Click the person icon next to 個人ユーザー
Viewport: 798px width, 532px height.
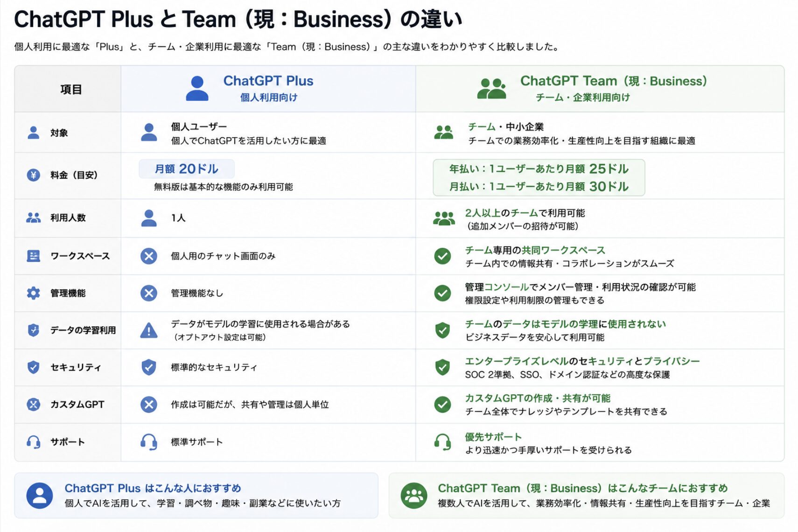(x=149, y=133)
